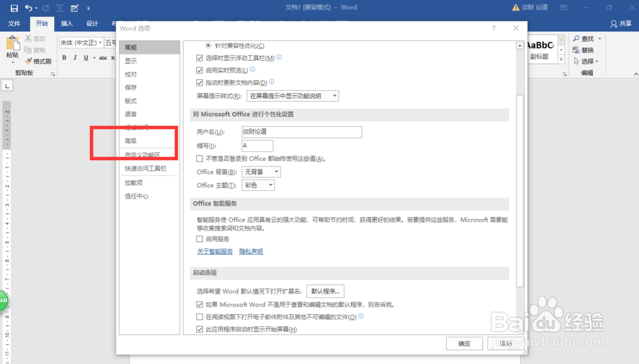Toggle default program notification checkbox
The width and height of the screenshot is (639, 364).
click(x=199, y=305)
